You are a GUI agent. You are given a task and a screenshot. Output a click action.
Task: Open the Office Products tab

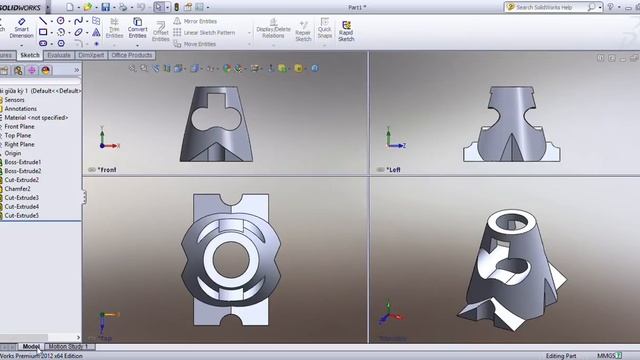click(131, 55)
